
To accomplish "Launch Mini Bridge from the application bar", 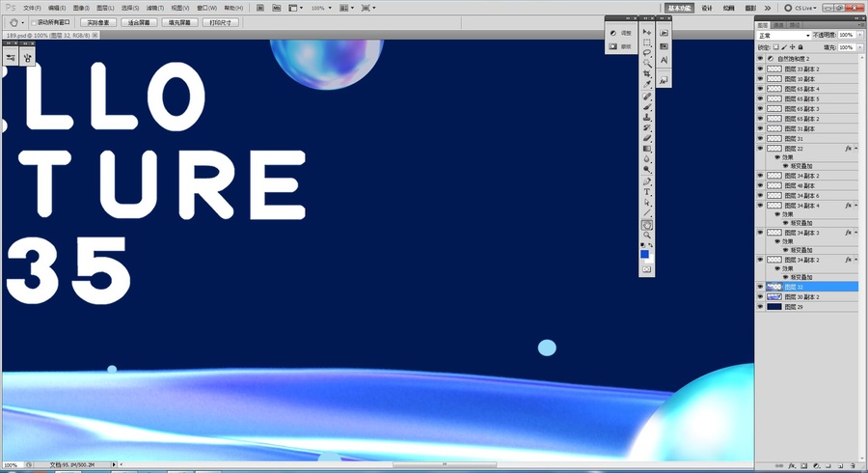I will (276, 8).
